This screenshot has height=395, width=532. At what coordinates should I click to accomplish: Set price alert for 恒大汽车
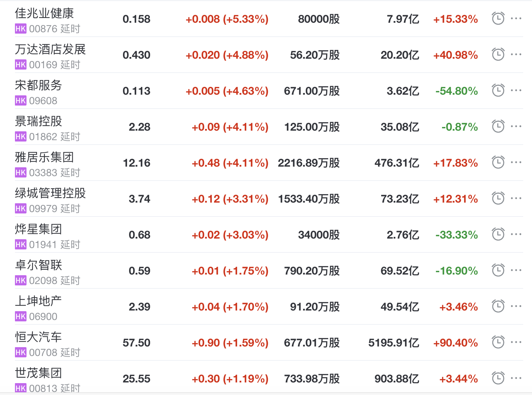498,342
